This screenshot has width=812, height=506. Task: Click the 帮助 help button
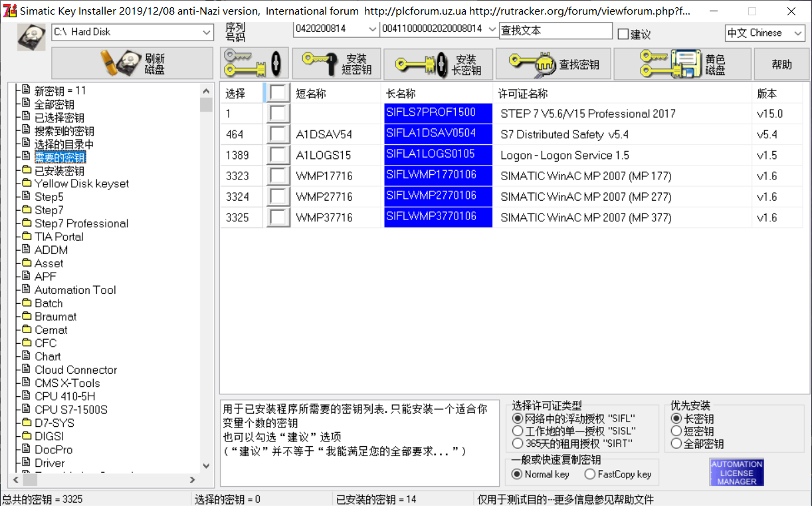781,64
